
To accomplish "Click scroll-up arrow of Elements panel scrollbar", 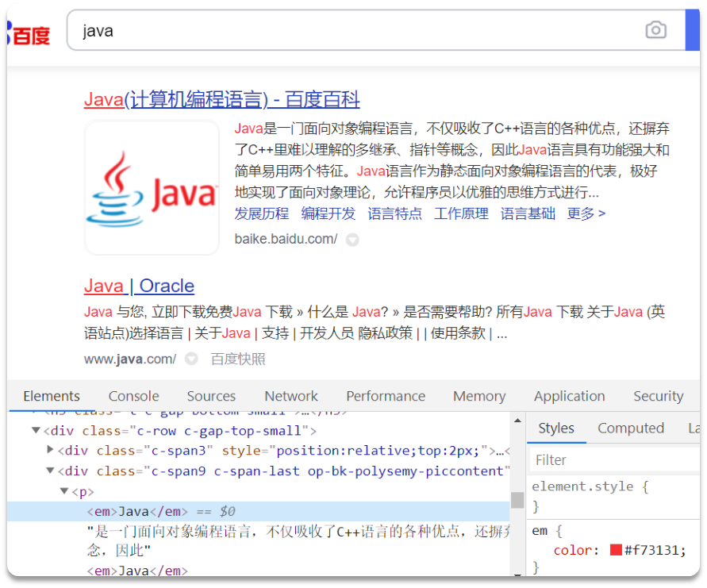I will (x=517, y=421).
